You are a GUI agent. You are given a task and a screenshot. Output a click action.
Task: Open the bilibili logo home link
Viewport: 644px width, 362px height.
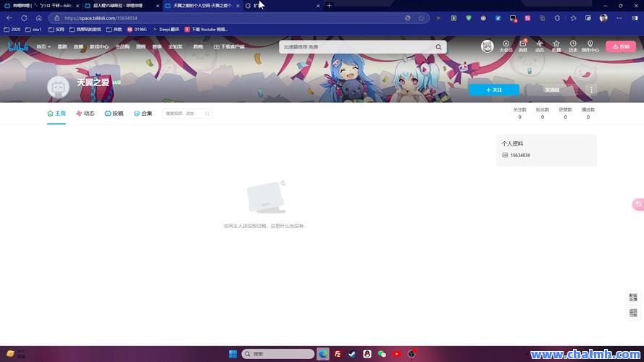point(19,46)
